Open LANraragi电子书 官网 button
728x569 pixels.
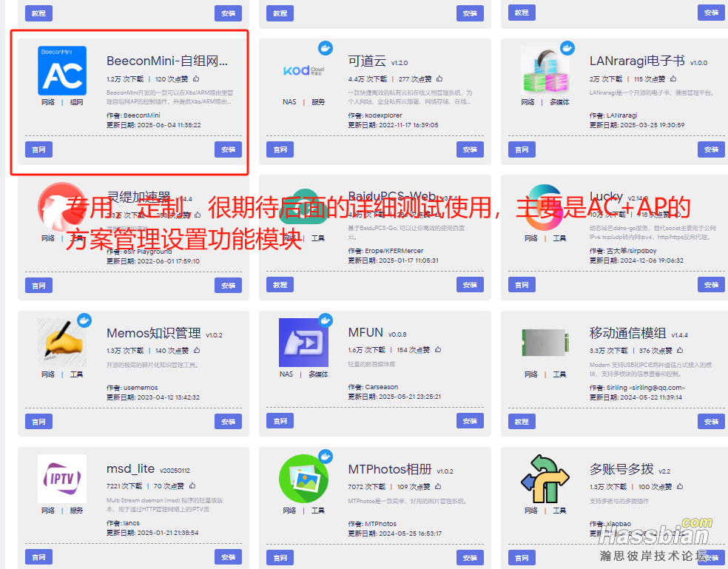522,149
